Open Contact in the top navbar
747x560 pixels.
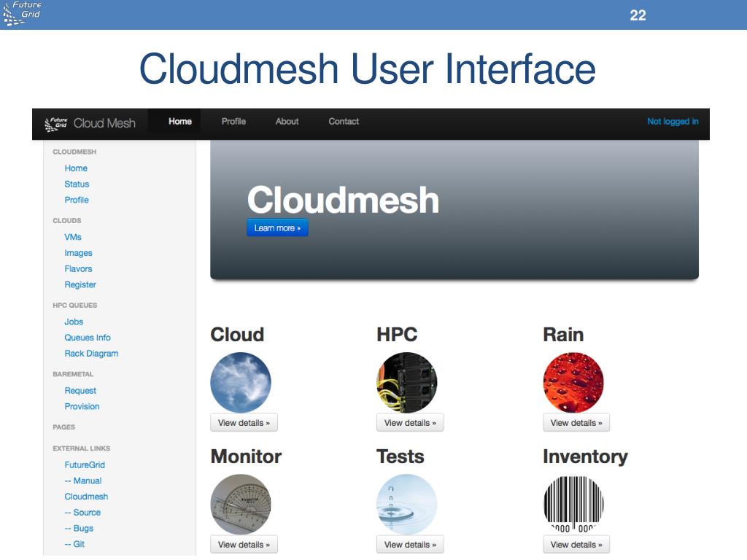(x=344, y=122)
